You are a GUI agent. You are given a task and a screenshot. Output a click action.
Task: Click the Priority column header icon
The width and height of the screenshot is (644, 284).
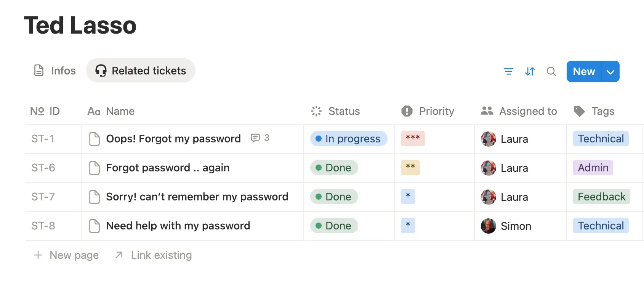[407, 111]
